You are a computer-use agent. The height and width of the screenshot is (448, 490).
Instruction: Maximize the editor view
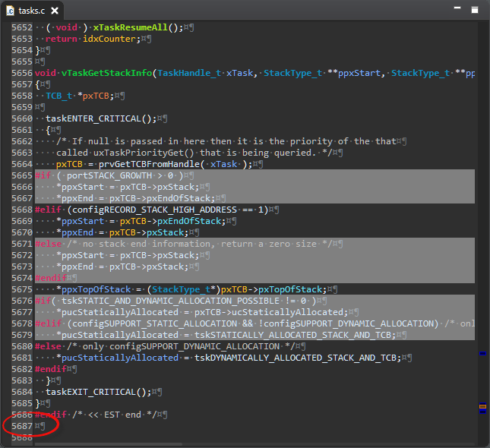tap(474, 10)
